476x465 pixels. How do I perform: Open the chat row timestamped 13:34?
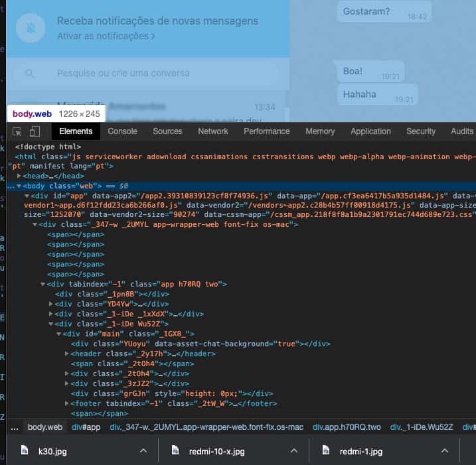tap(147, 107)
